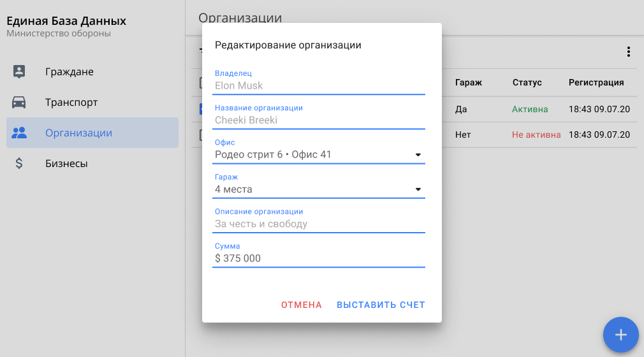Viewport: 644px width, 357px height.
Task: Click the Организации people icon
Action: tap(19, 133)
